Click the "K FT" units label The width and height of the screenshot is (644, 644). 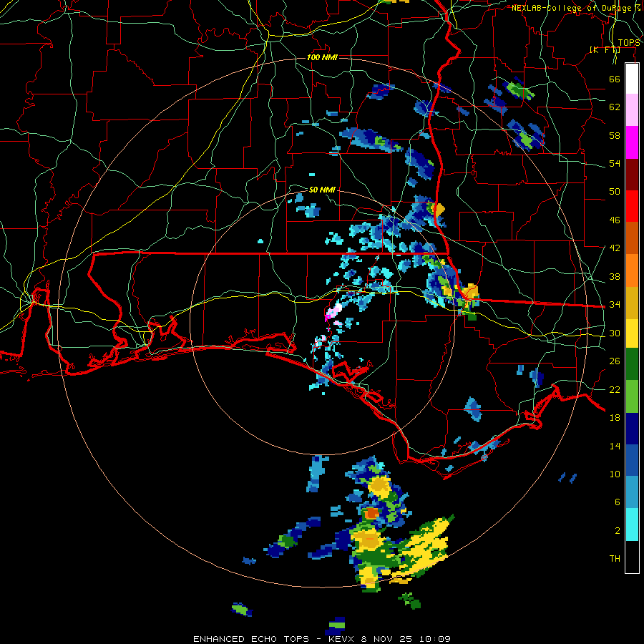(x=605, y=50)
